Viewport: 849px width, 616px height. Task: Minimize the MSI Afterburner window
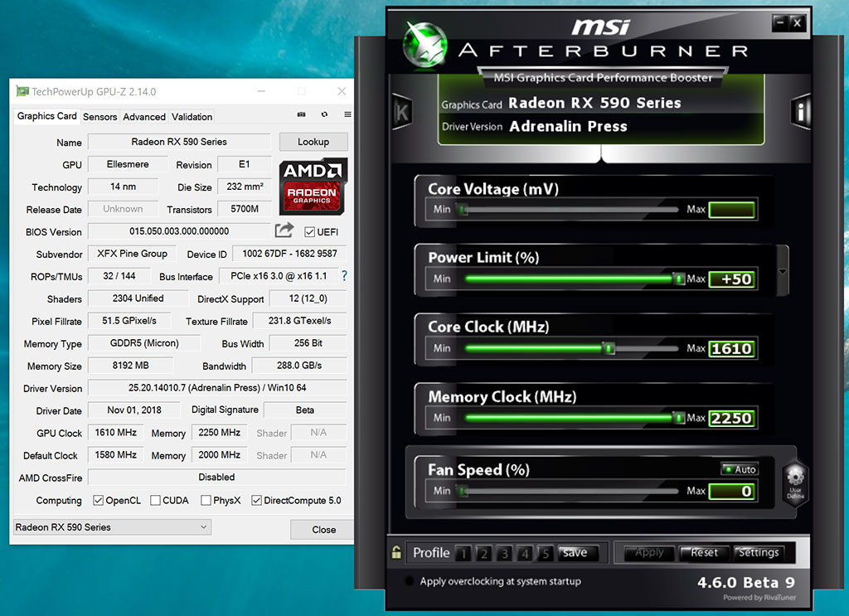780,22
